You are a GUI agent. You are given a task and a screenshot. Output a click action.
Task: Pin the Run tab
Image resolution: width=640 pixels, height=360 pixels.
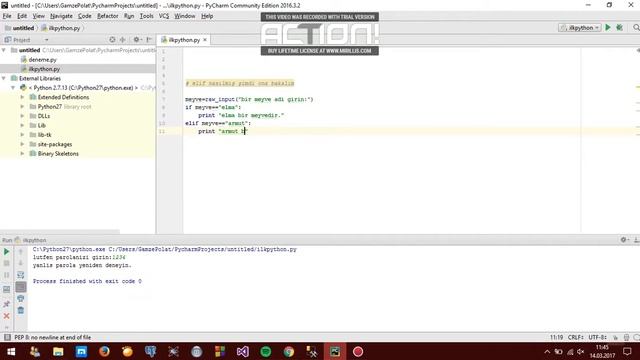7,304
